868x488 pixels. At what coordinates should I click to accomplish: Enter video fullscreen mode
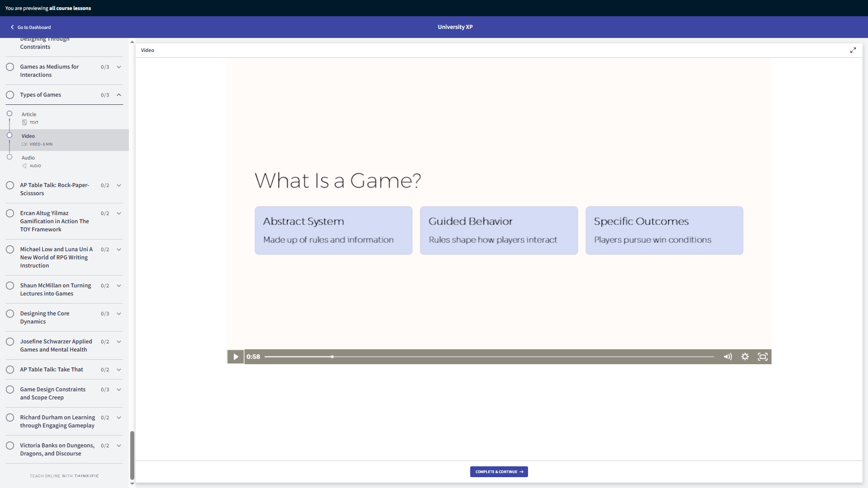pyautogui.click(x=763, y=357)
